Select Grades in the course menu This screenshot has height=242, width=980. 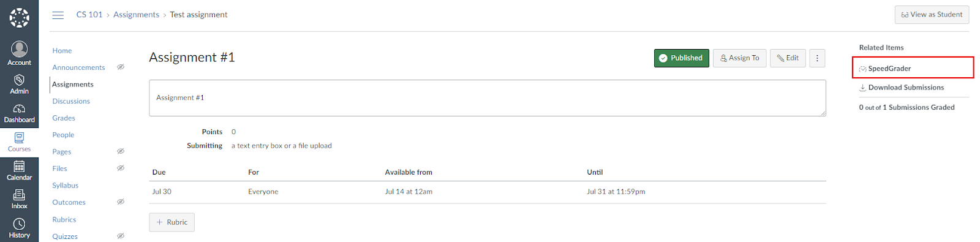(x=64, y=118)
